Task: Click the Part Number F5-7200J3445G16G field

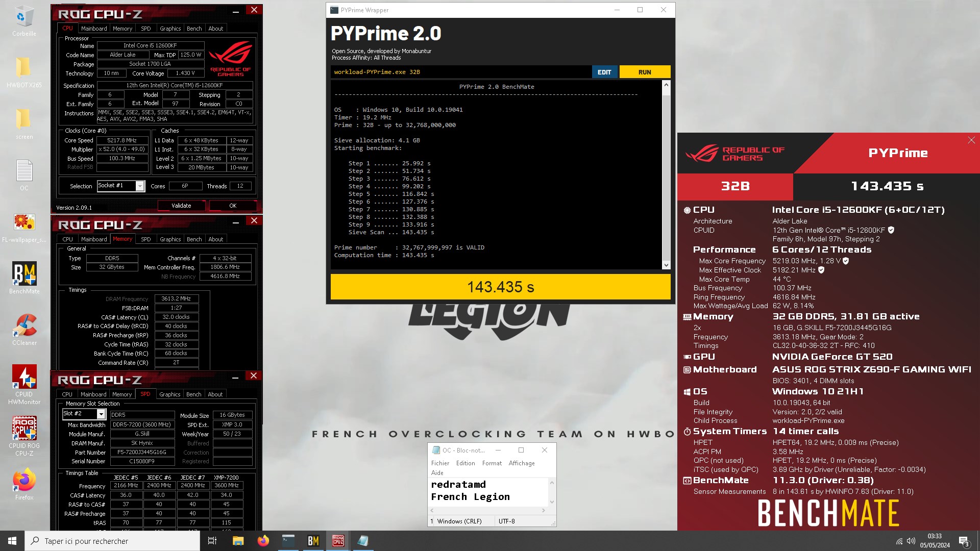Action: tap(142, 453)
